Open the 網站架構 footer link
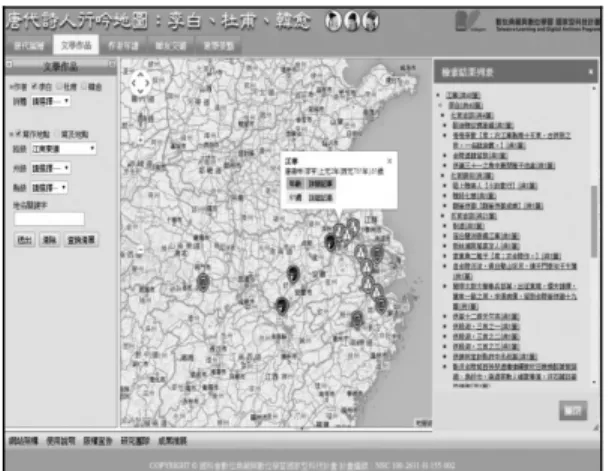Screen dimensions: 609x471 23,441
